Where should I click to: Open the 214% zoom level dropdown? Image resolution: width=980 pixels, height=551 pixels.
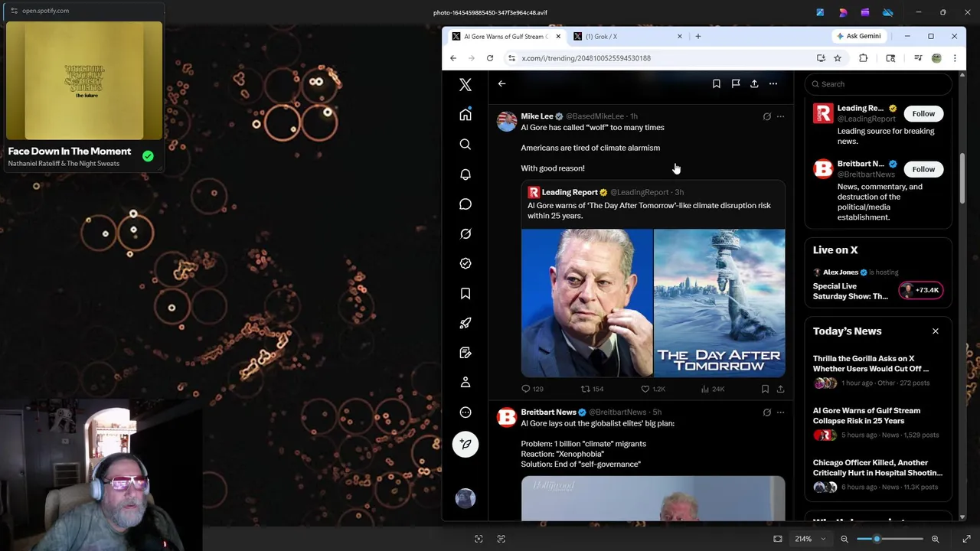pos(810,539)
